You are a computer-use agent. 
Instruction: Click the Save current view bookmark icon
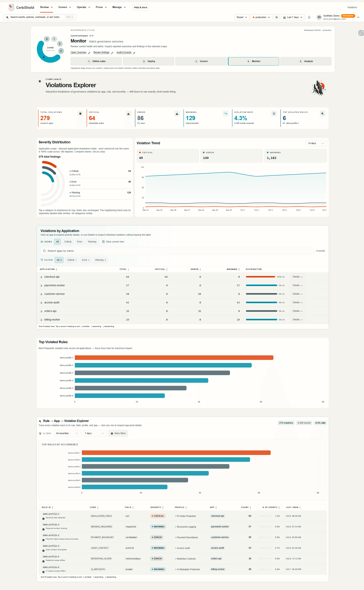[103, 242]
